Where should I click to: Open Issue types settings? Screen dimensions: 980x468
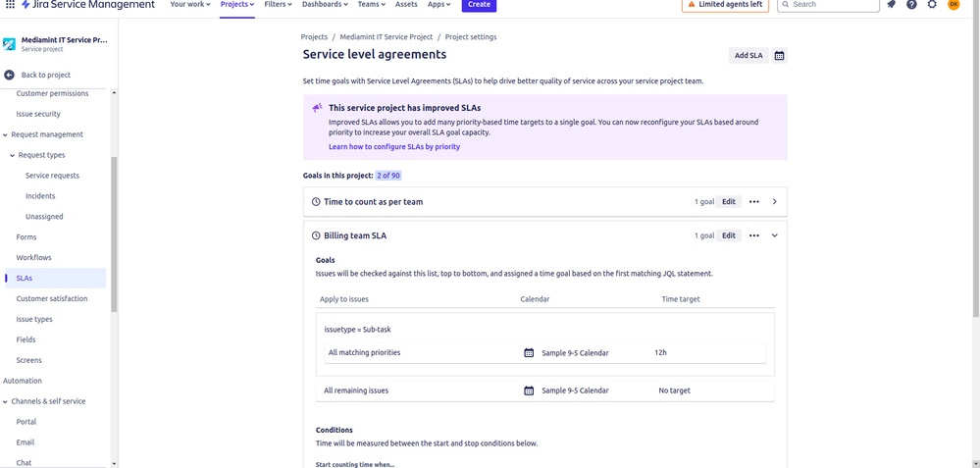click(x=34, y=319)
